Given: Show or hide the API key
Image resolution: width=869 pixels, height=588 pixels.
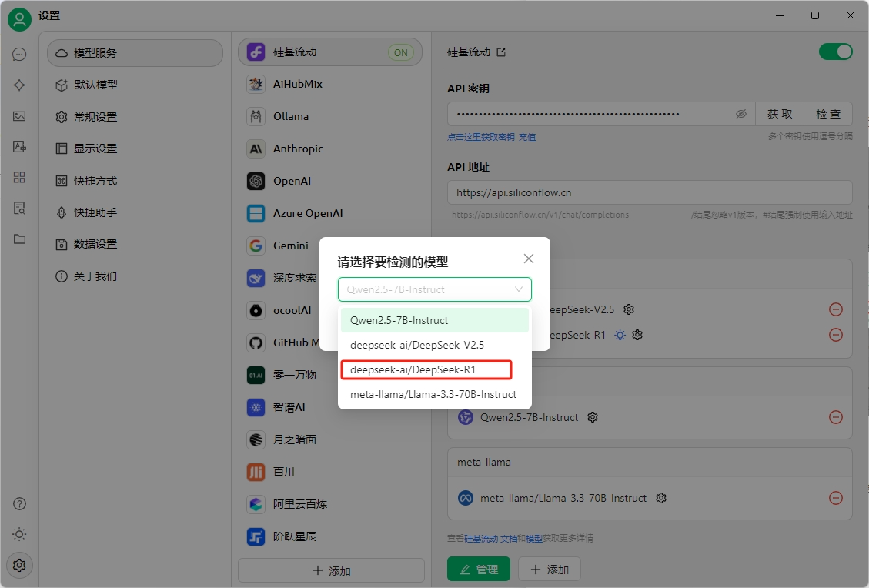Looking at the screenshot, I should (741, 114).
